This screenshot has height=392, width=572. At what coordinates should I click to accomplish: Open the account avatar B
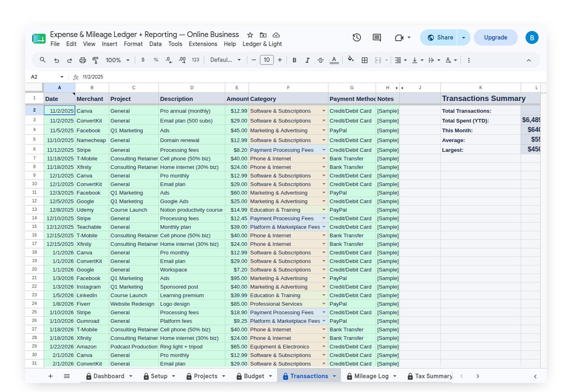532,37
